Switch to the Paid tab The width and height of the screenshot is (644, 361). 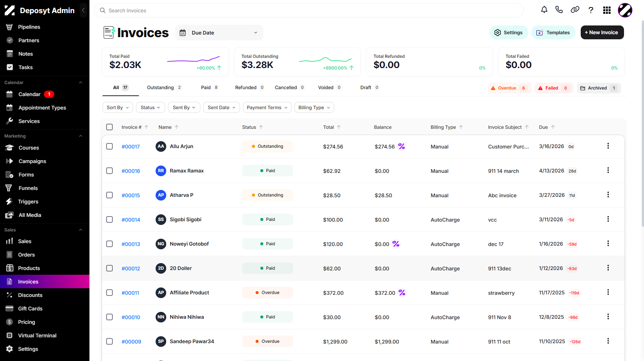point(209,87)
